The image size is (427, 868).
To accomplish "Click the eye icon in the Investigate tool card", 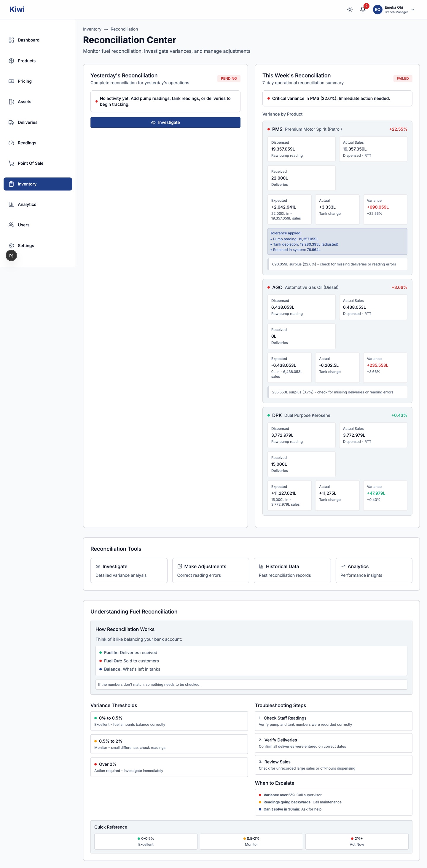I will pyautogui.click(x=98, y=566).
